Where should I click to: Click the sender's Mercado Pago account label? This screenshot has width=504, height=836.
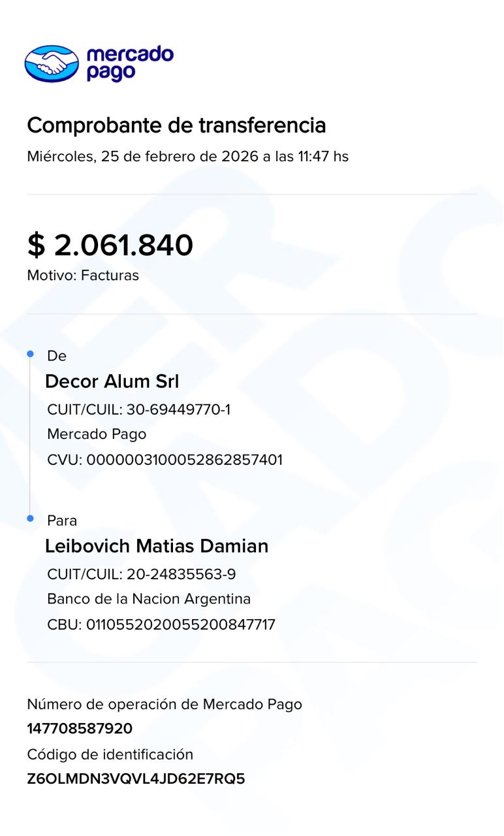coord(97,434)
